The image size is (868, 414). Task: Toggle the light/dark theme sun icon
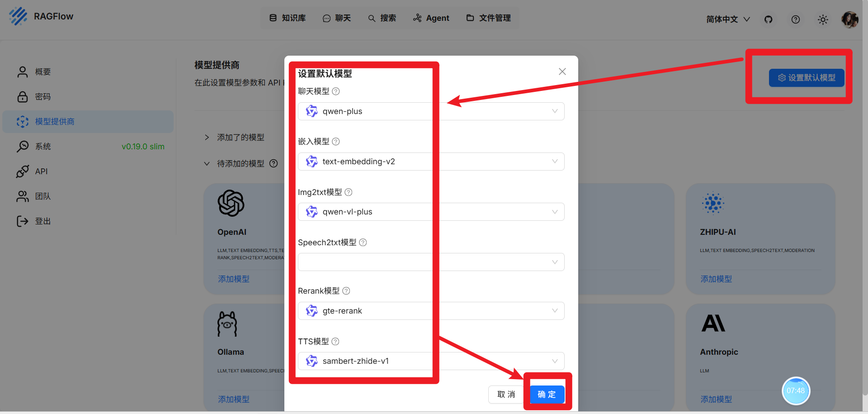(823, 19)
